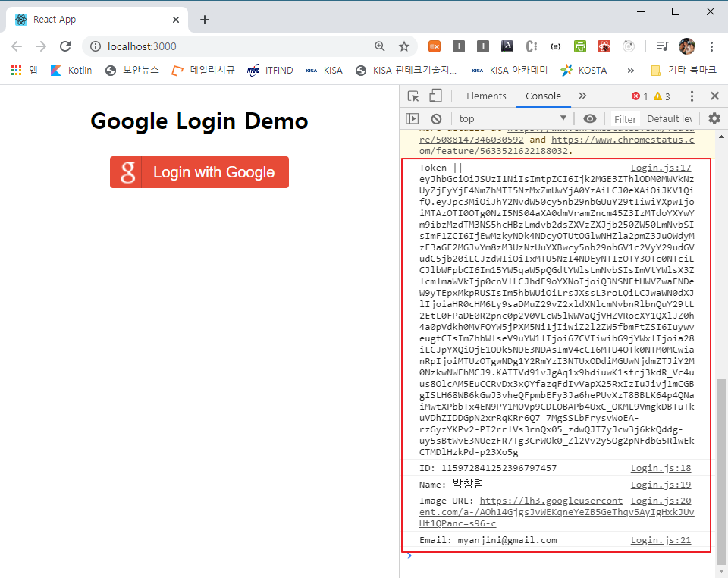Open the Kotlin bookmark
This screenshot has height=578, width=728.
pos(71,70)
